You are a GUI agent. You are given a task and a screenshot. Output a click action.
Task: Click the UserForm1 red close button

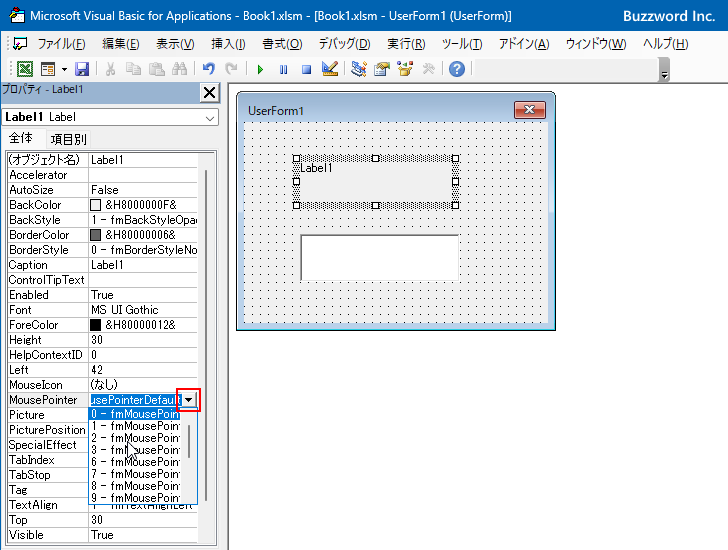[530, 110]
